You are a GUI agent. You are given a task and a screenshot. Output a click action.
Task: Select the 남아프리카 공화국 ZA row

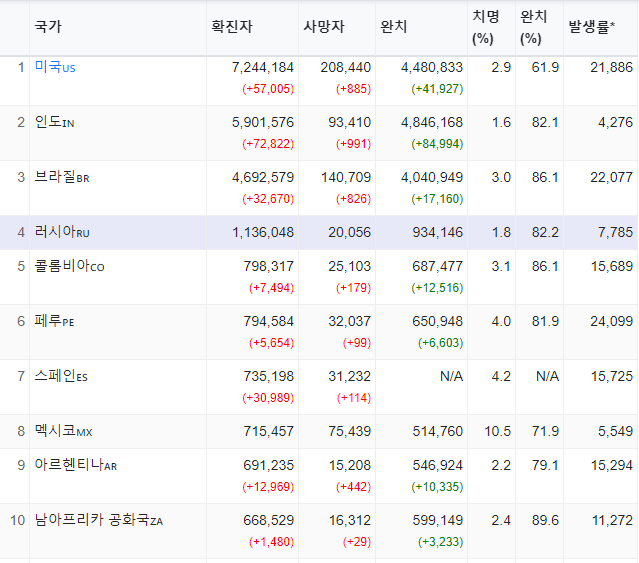(320, 531)
